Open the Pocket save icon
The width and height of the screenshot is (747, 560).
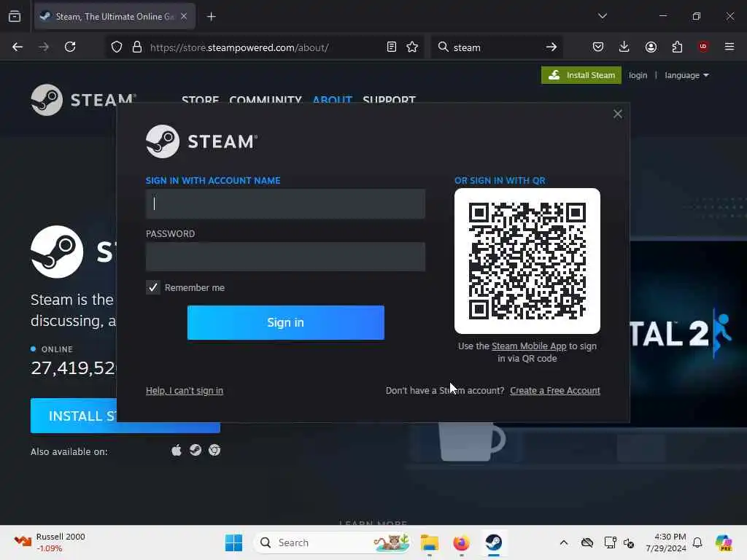point(598,47)
